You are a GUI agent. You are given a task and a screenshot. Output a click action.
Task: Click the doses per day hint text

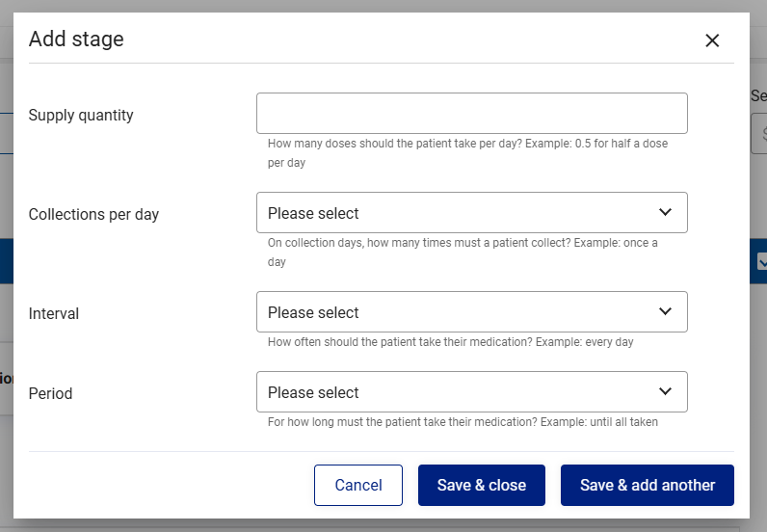click(x=467, y=152)
